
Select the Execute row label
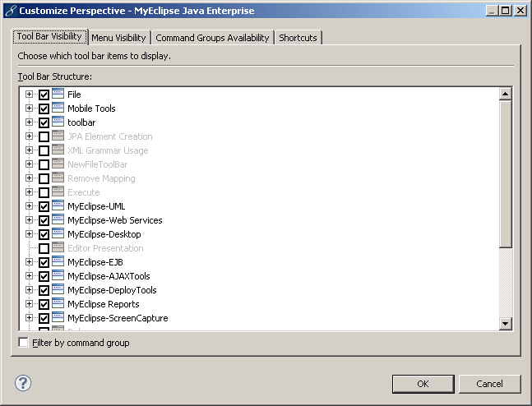(84, 192)
